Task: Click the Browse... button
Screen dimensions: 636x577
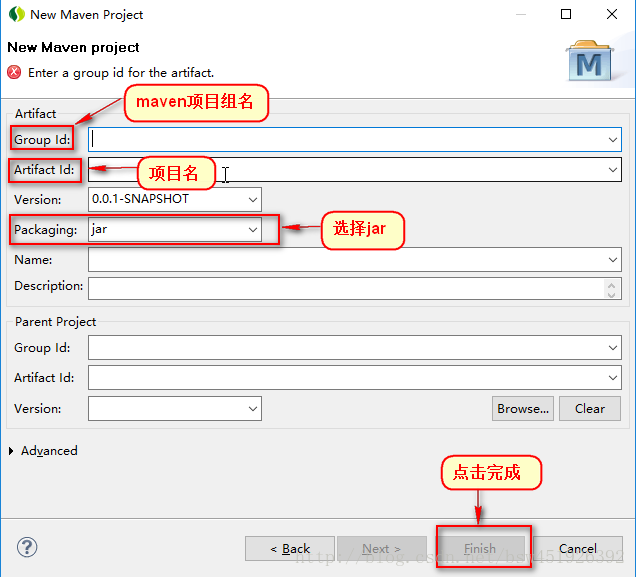Action: (x=523, y=409)
